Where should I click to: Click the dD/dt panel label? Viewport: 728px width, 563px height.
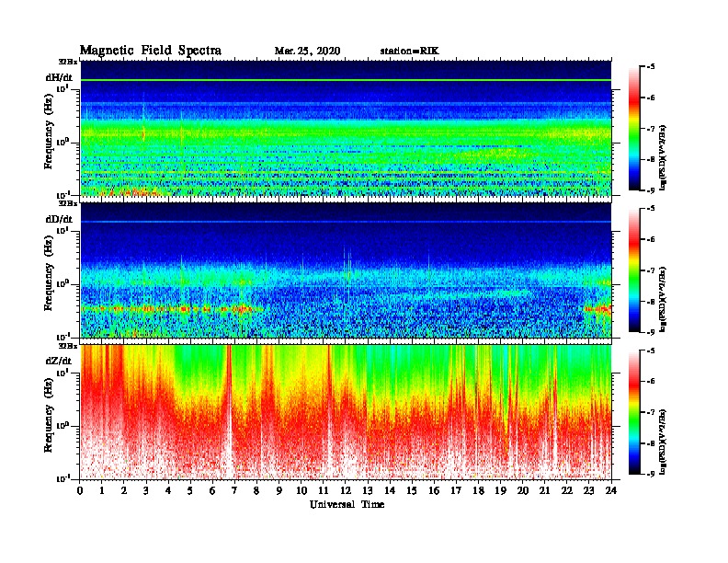pyautogui.click(x=59, y=219)
